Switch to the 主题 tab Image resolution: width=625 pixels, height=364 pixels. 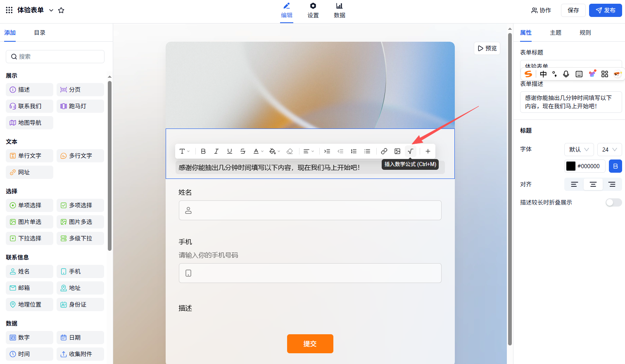(556, 33)
